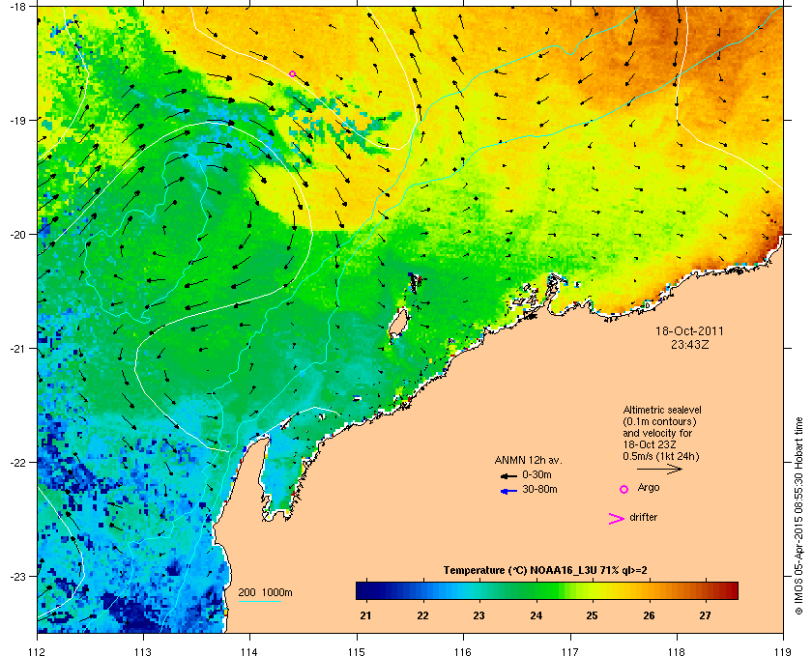
Task: Click the Temperature NOAA16_L3U colorbar title
Action: [x=545, y=571]
